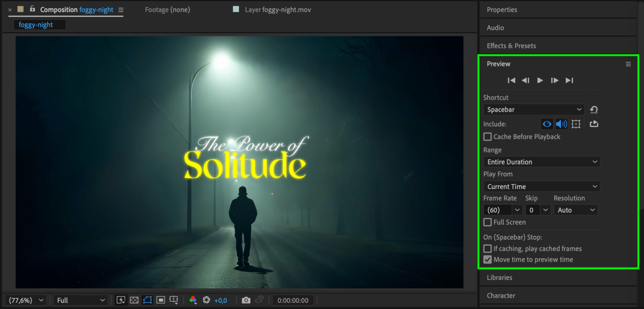Screen dimensions: 644x309
Task: Step to the previous frame
Action: [x=525, y=80]
